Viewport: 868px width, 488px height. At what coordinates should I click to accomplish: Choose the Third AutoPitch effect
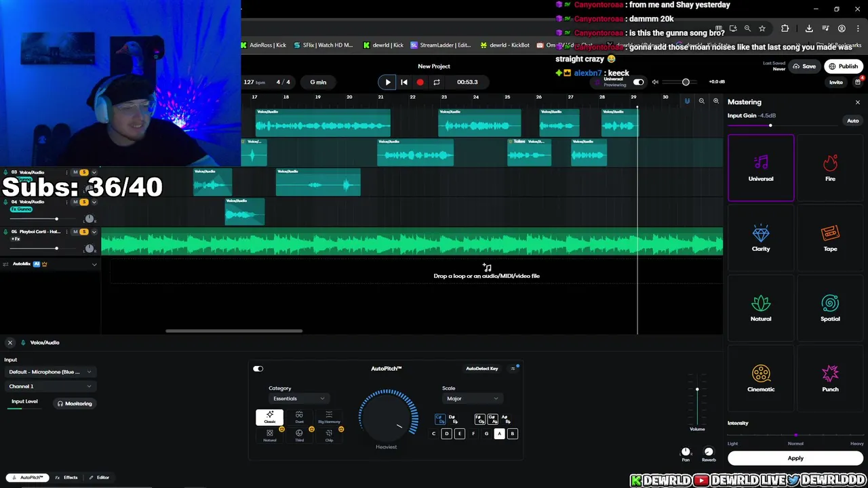(x=299, y=435)
